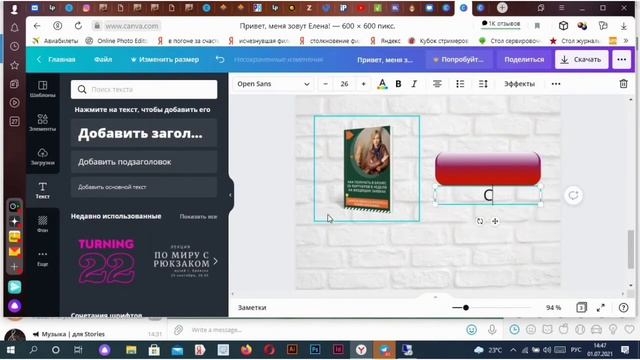
Task: Open Изменить размер resize option
Action: point(165,59)
